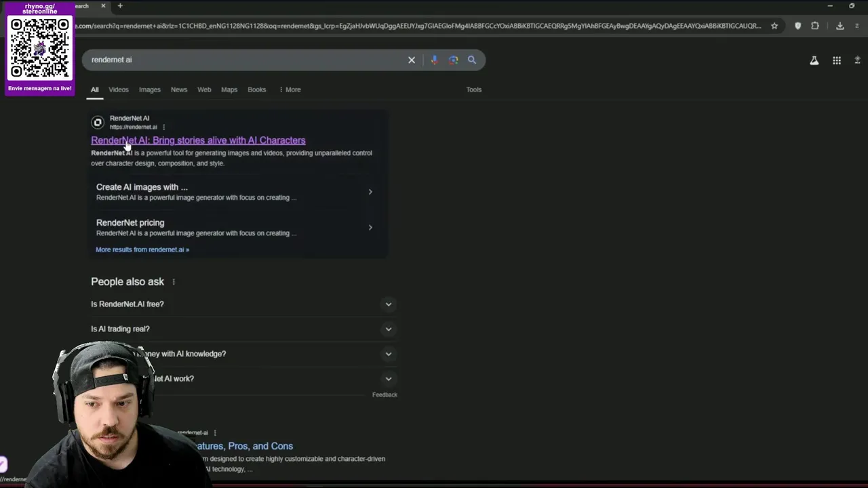Open the More search filters dropdown

coord(290,89)
